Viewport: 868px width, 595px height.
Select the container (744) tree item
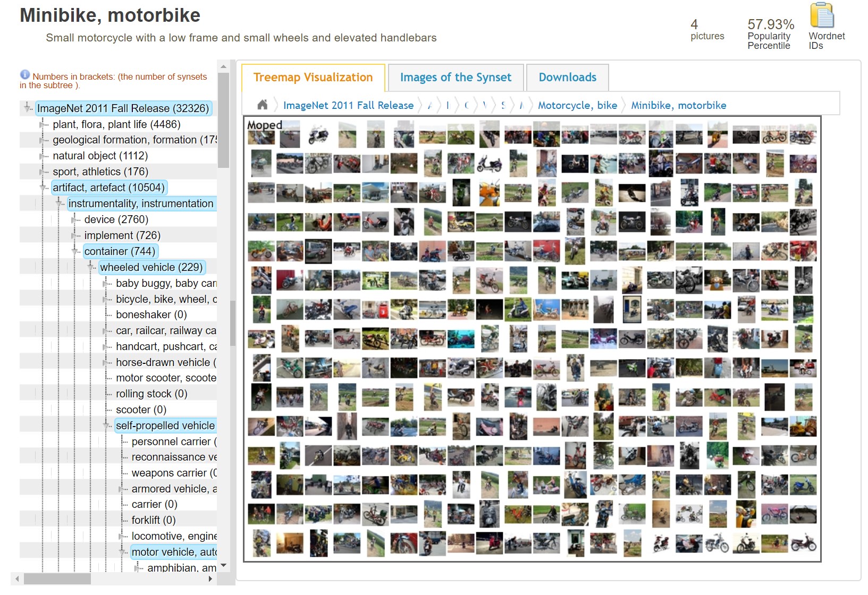tap(120, 251)
